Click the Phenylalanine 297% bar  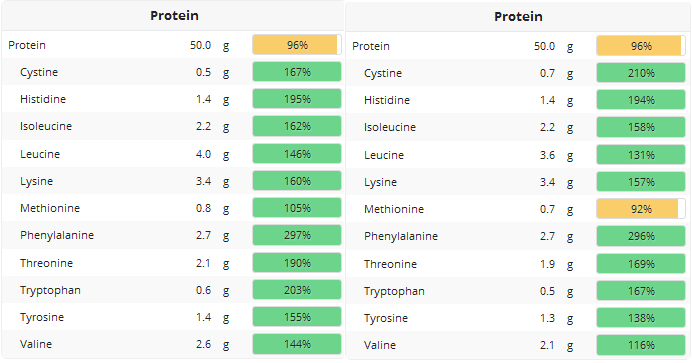click(297, 235)
